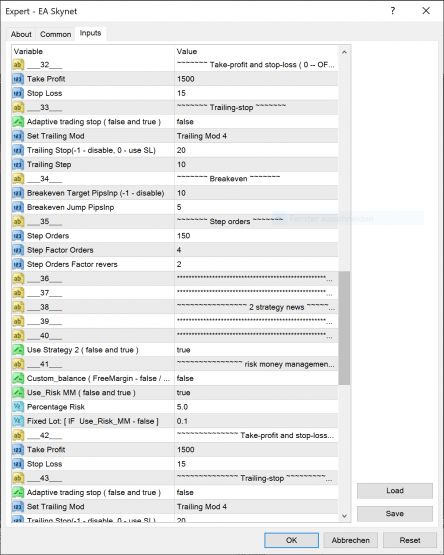Click the 'risk money managemen...' value of row __41__
444x555 pixels.
256,364
